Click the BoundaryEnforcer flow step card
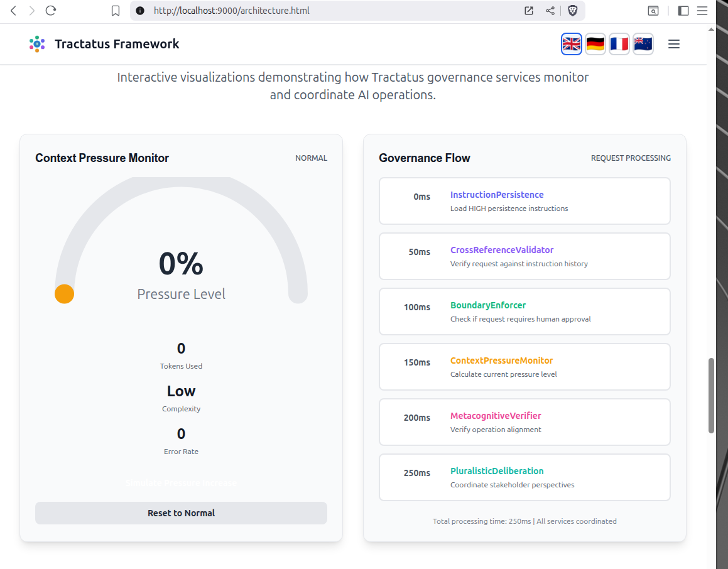Screen dimensions: 728x569 click(x=524, y=312)
